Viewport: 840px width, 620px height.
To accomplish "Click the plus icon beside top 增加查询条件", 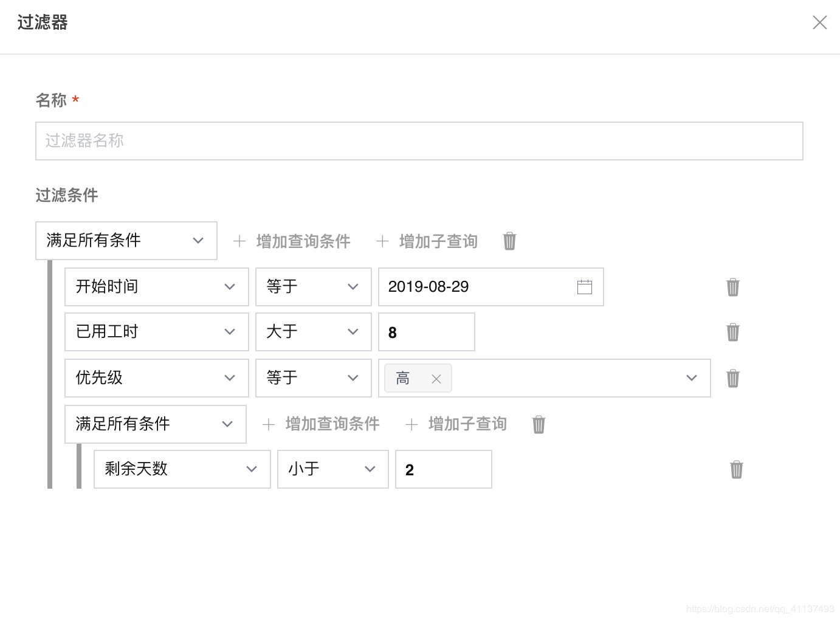I will point(239,241).
